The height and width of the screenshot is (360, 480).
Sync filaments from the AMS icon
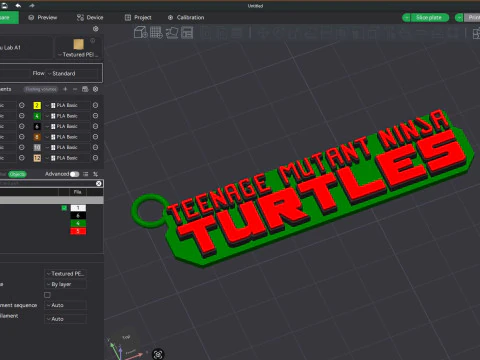pyautogui.click(x=85, y=89)
